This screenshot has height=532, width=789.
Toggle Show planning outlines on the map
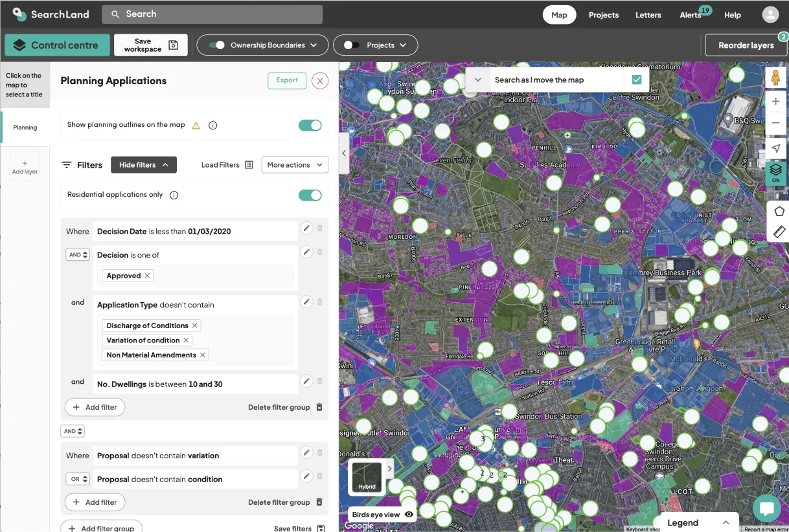pyautogui.click(x=310, y=126)
